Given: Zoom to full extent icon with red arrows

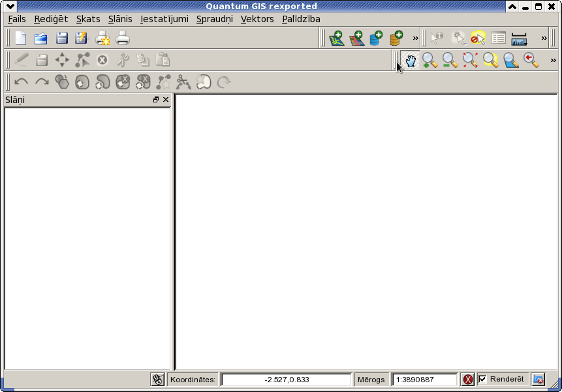Looking at the screenshot, I should tap(470, 60).
